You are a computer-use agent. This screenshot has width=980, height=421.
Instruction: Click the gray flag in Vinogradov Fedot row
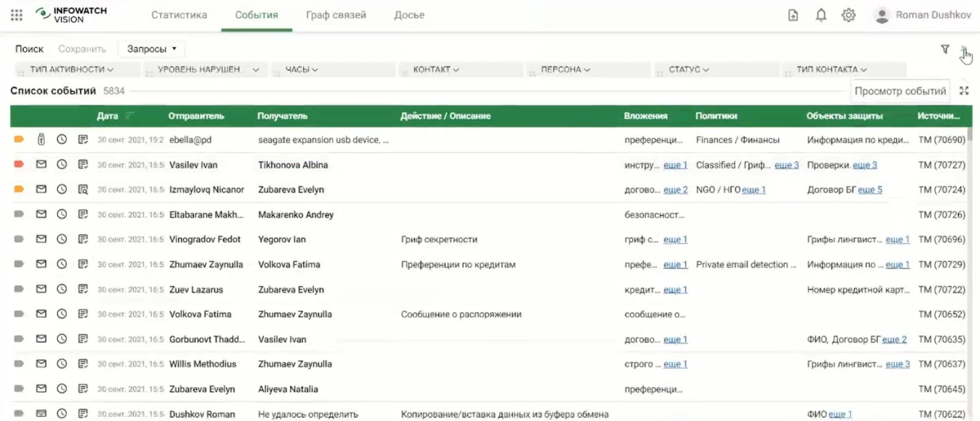point(19,239)
